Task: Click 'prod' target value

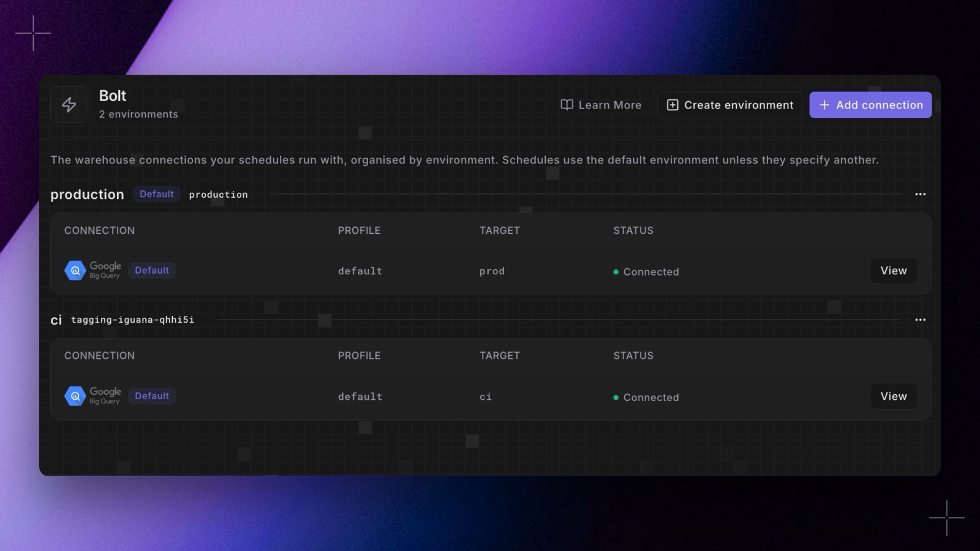Action: pyautogui.click(x=492, y=271)
